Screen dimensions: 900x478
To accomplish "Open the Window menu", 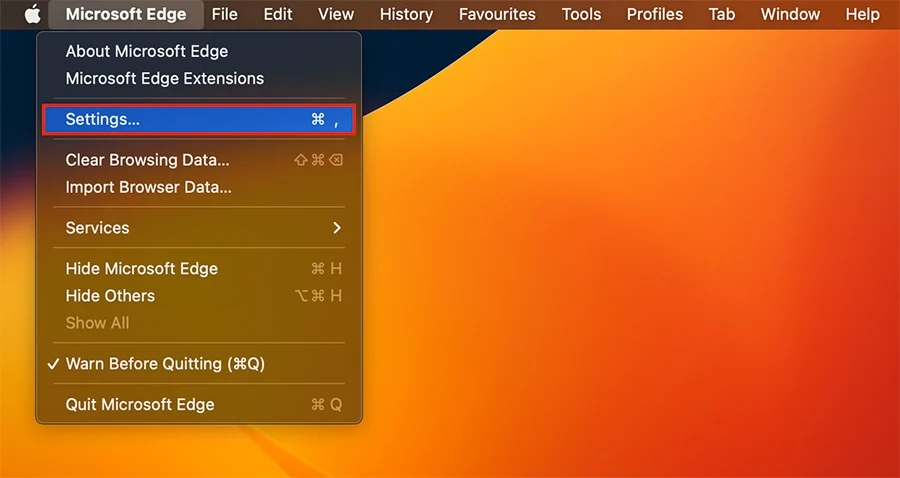I will 790,14.
